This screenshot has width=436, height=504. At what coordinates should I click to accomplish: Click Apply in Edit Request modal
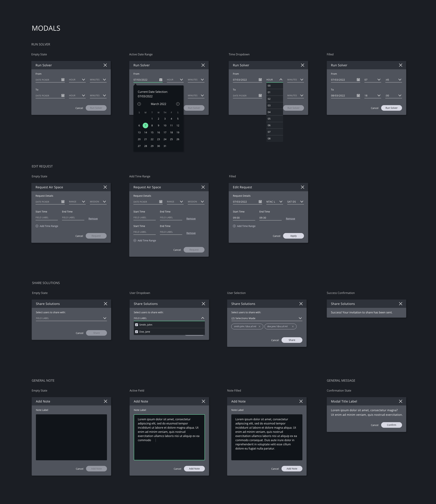(293, 236)
